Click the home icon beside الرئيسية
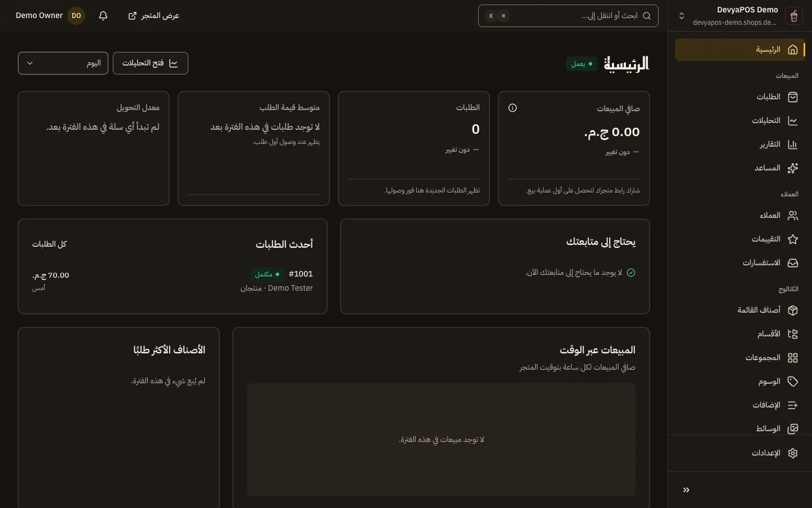The image size is (812, 508). click(x=793, y=50)
